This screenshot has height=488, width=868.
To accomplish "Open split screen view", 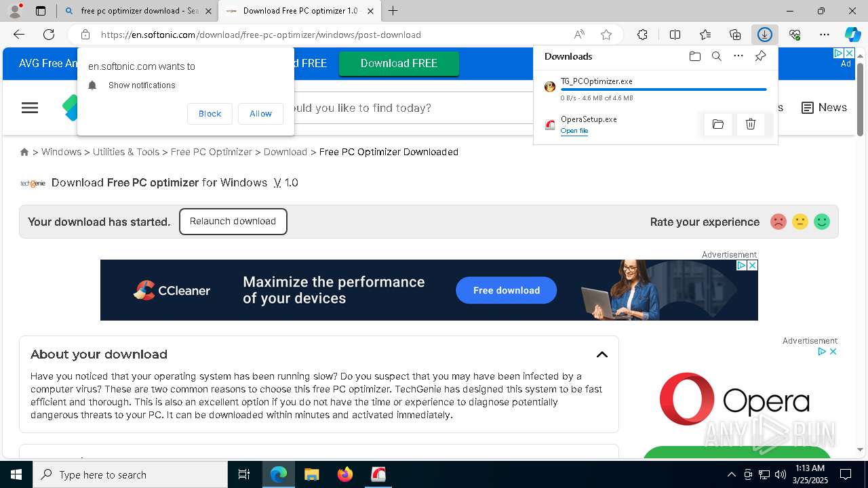I will [x=675, y=35].
